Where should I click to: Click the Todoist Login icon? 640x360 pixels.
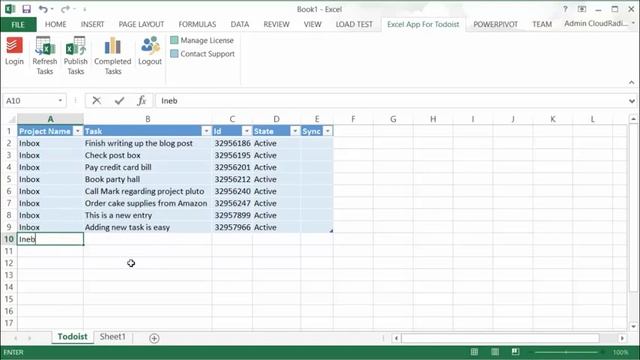[14, 46]
